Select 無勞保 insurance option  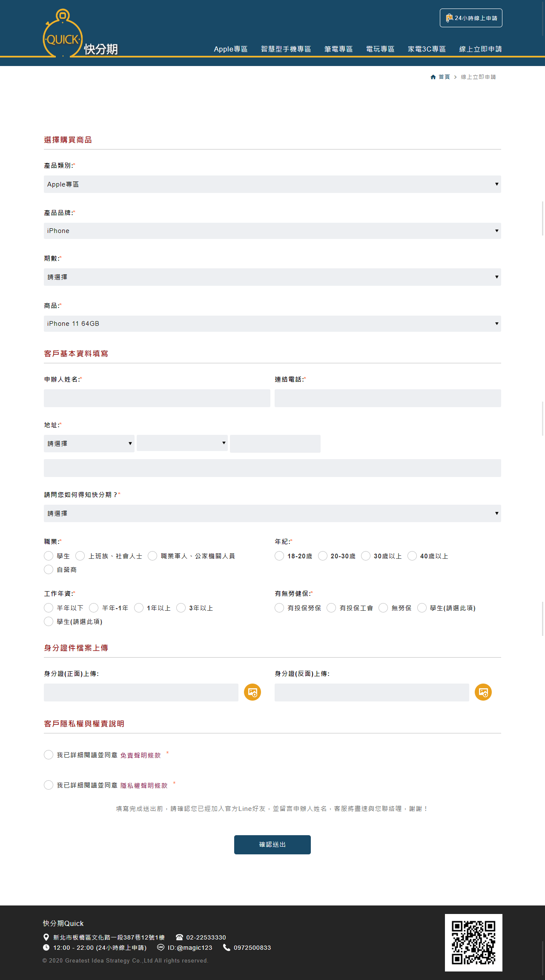383,608
